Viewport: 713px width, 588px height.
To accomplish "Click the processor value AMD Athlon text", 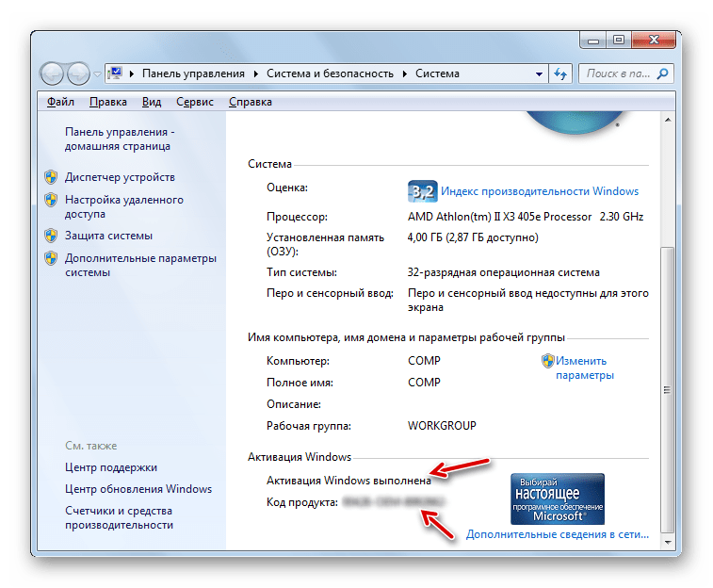I will point(526,217).
